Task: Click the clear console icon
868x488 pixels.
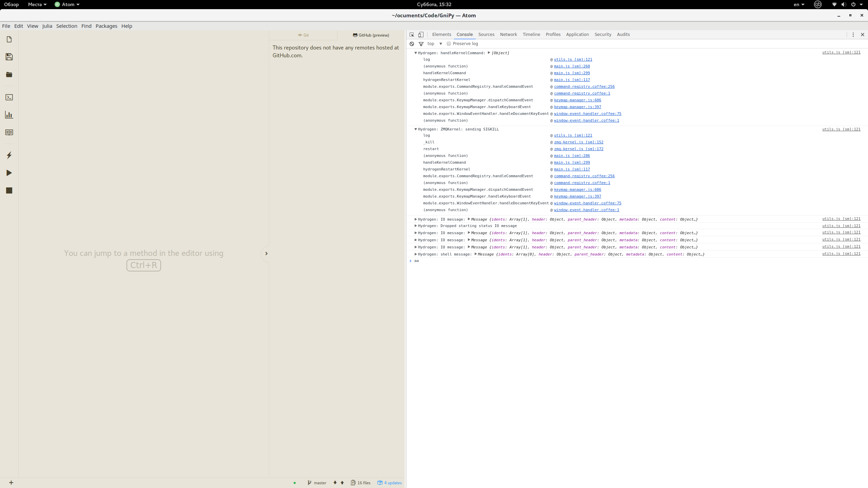Action: click(412, 44)
